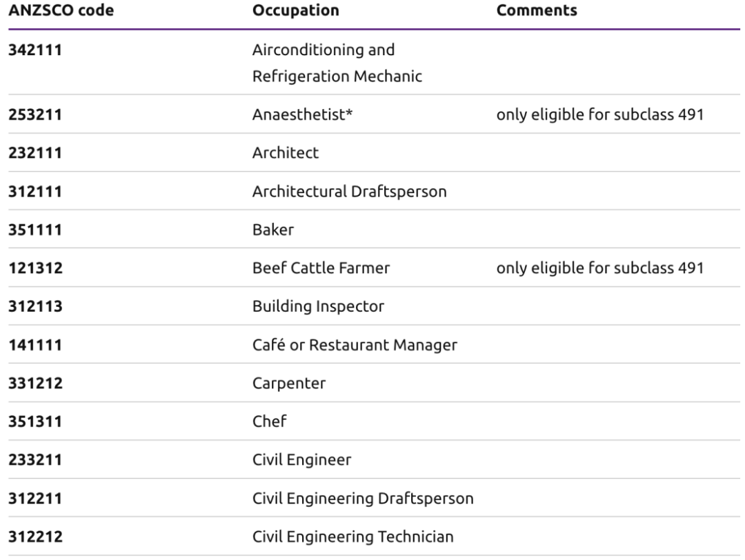Click the Occupation column header
Image resolution: width=745 pixels, height=560 pixels.
296,11
